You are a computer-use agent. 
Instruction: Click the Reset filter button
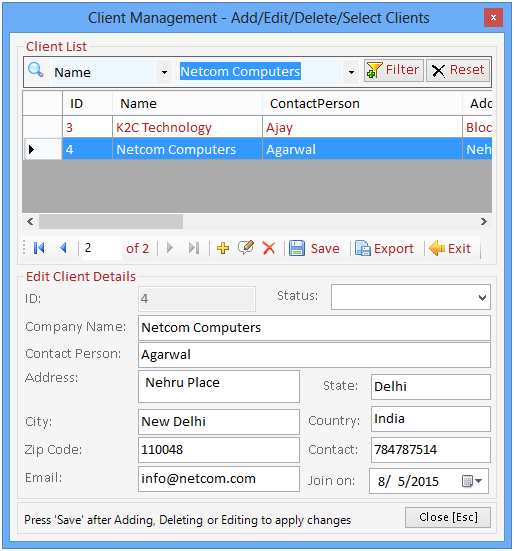pyautogui.click(x=458, y=70)
